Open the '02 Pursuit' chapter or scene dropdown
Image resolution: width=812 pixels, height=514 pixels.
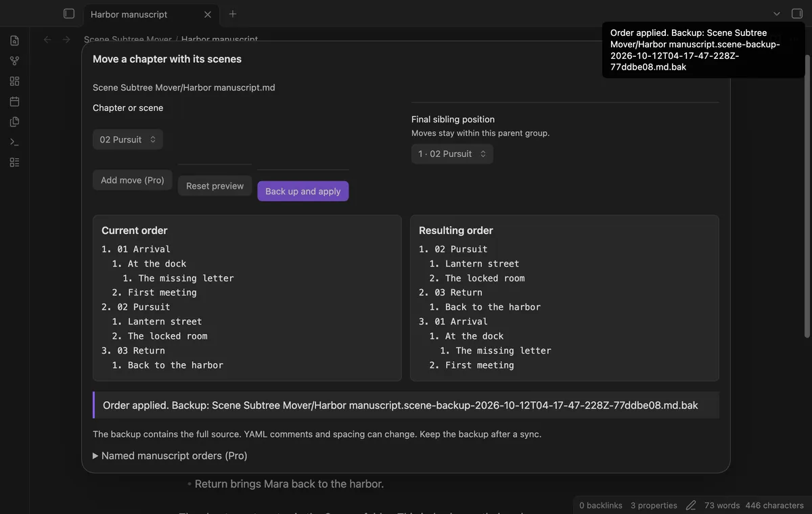tap(128, 139)
